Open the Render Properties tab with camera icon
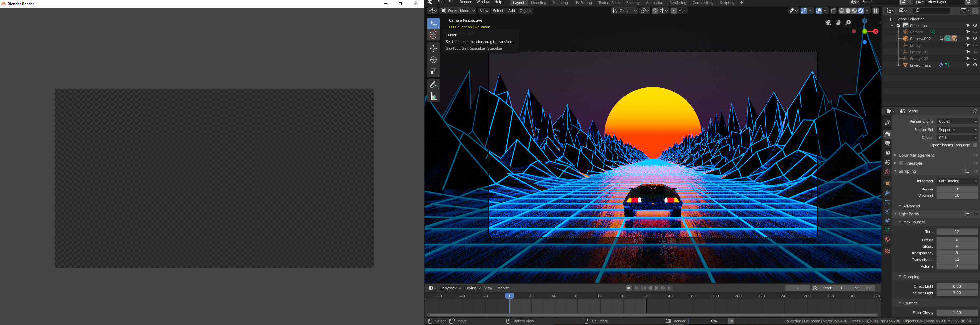The image size is (980, 325). [887, 134]
